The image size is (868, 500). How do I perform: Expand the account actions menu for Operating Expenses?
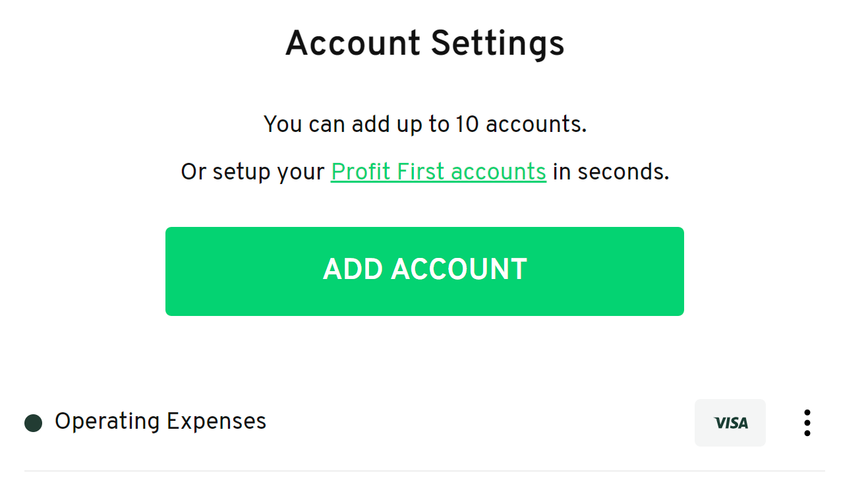point(807,423)
